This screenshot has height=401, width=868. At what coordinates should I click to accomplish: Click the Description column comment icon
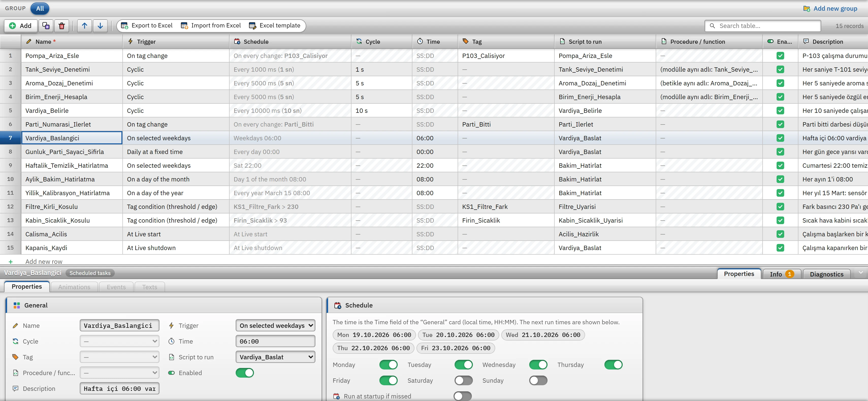pos(806,41)
